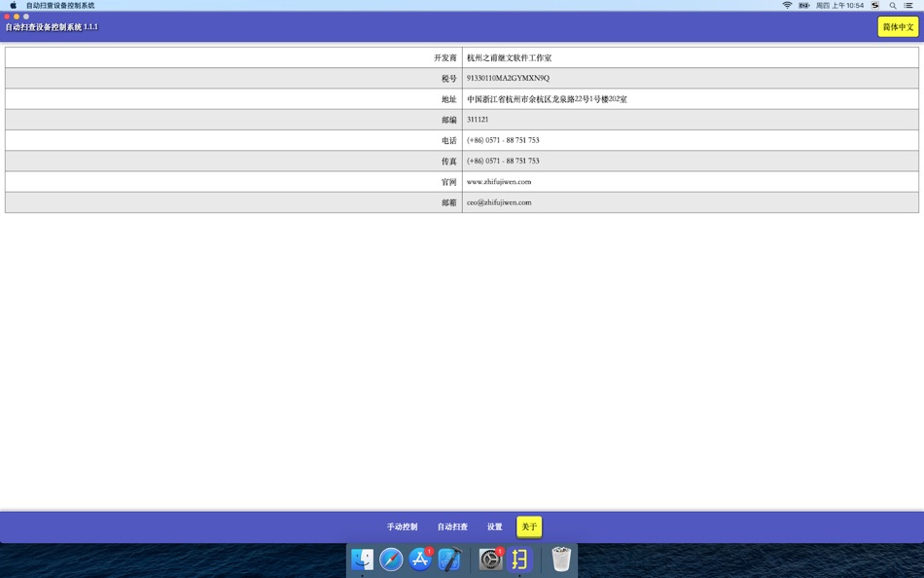Click the 邮编 row label
The width and height of the screenshot is (924, 578).
coord(449,120)
